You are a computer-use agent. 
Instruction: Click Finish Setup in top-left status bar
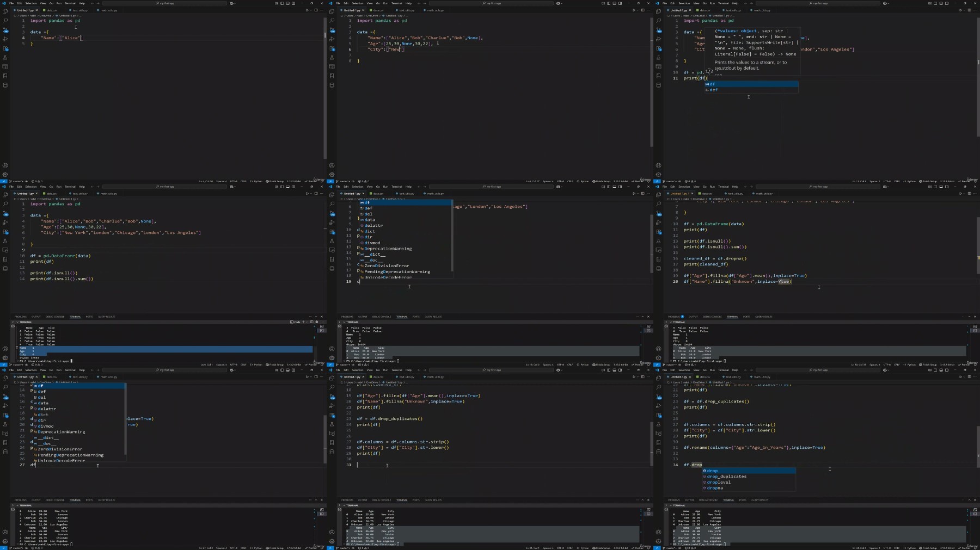click(x=276, y=181)
